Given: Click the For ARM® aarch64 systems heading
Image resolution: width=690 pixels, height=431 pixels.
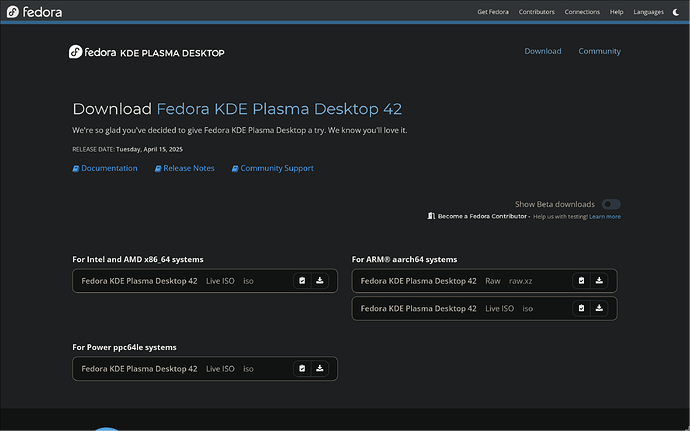Looking at the screenshot, I should pos(404,259).
